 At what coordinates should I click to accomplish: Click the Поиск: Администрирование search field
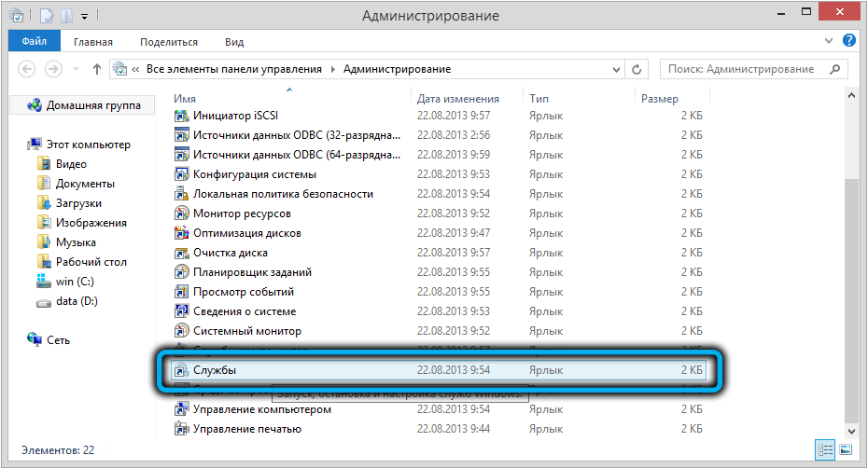747,69
